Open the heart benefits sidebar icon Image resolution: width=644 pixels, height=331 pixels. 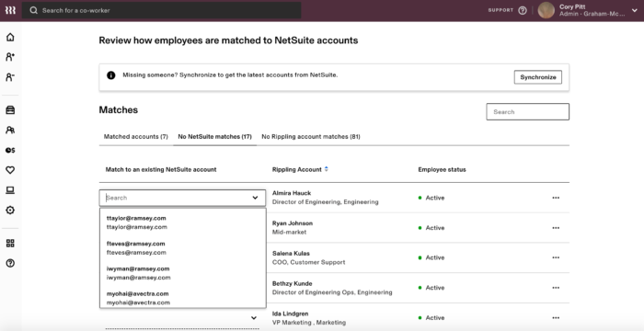pyautogui.click(x=10, y=170)
